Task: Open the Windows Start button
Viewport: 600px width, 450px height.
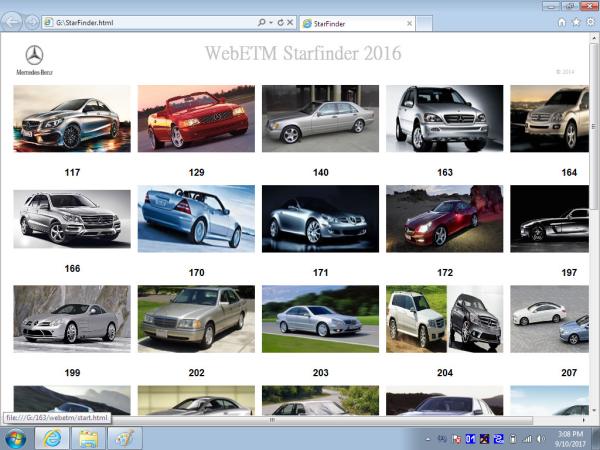Action: (x=16, y=439)
